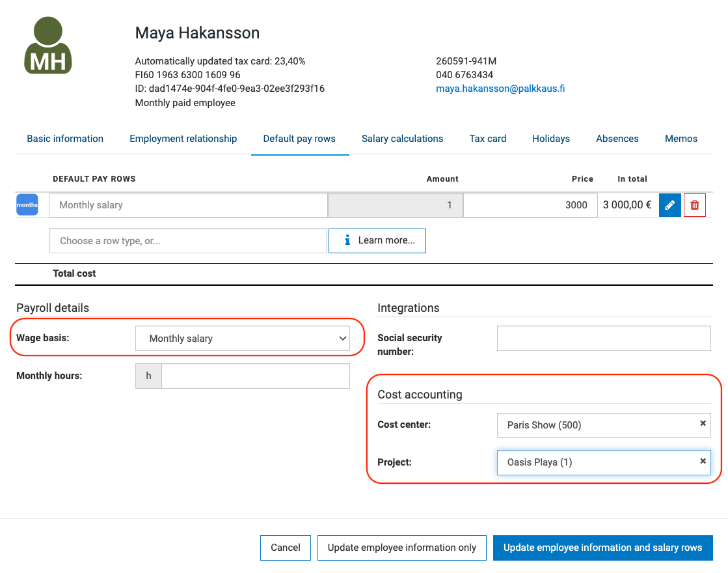Open the Project selector field

(595, 463)
